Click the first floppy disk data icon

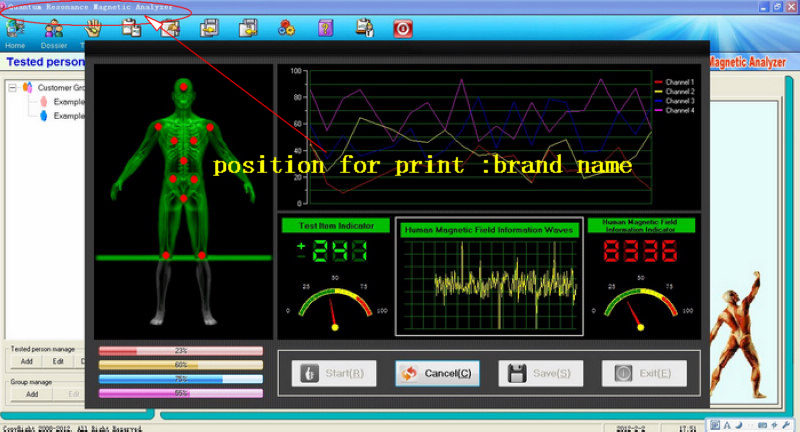[x=209, y=28]
